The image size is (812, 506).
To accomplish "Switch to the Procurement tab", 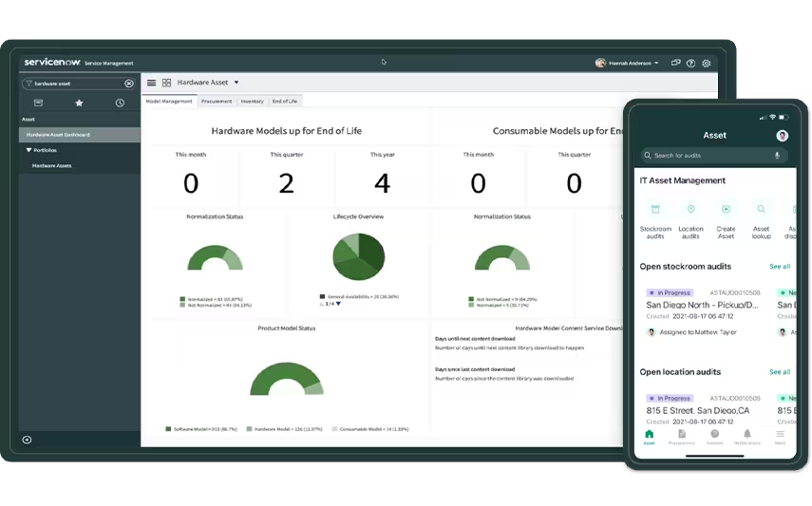I will [217, 101].
